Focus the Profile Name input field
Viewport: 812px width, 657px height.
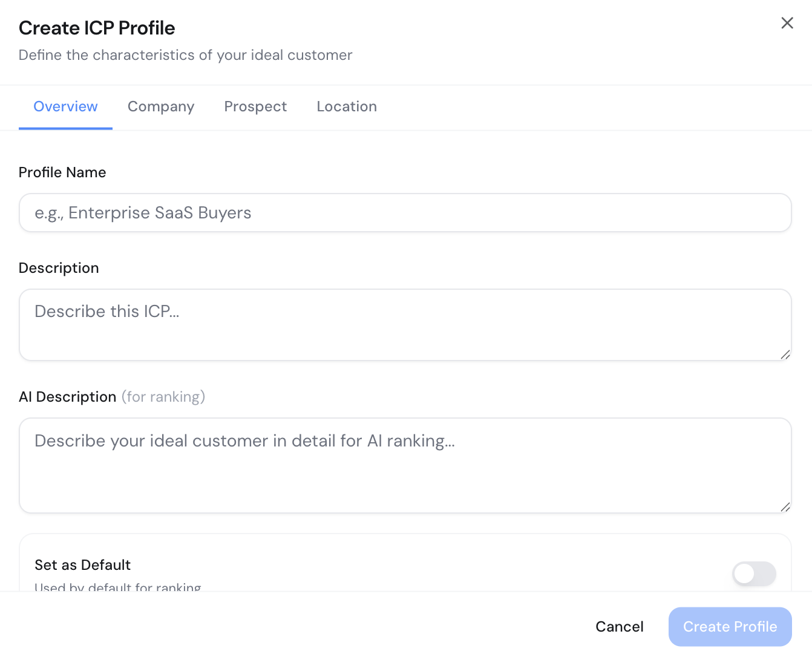click(x=405, y=213)
